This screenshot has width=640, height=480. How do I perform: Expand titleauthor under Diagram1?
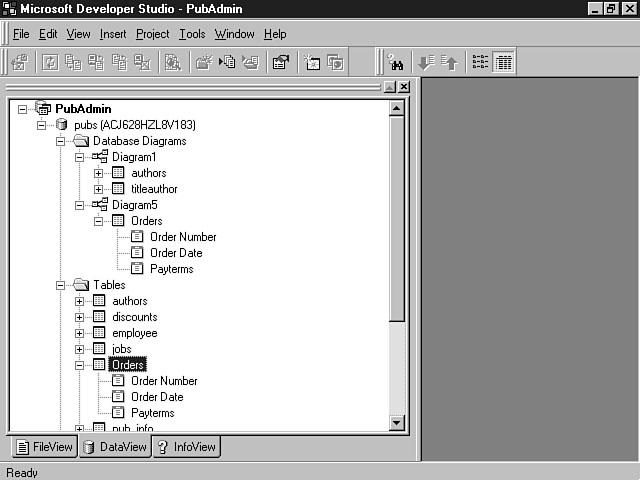(x=99, y=189)
